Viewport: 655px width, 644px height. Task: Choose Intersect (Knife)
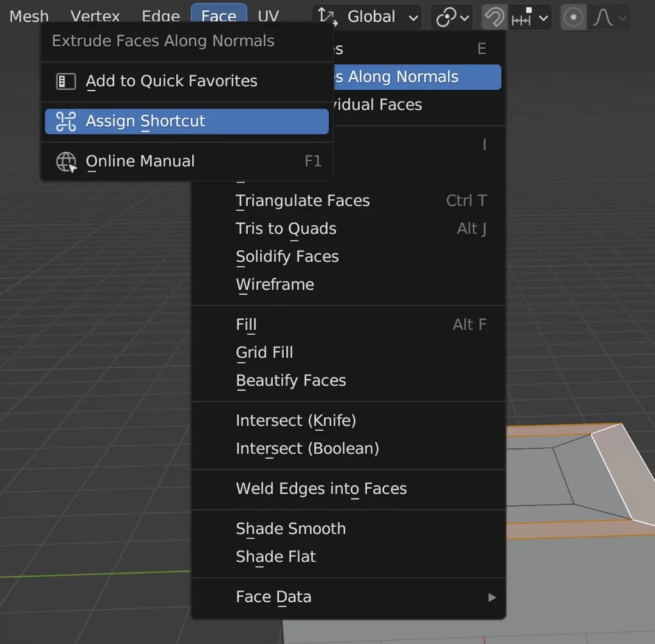pyautogui.click(x=349, y=421)
